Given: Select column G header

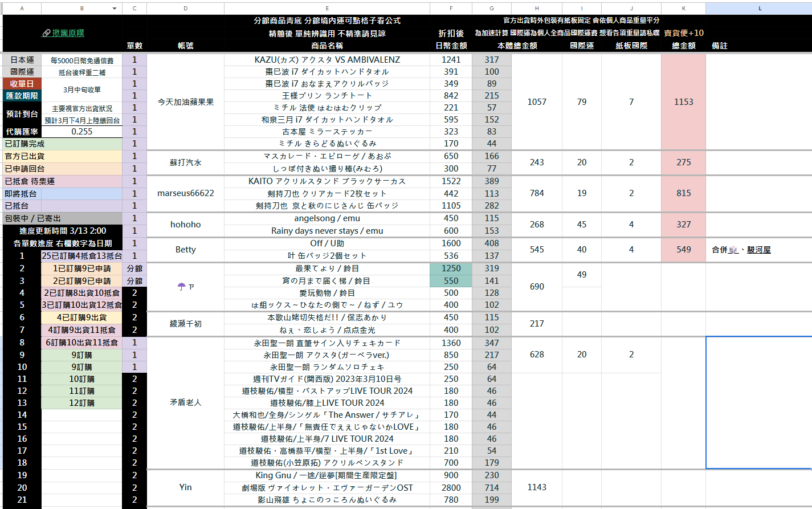Looking at the screenshot, I should click(x=492, y=9).
